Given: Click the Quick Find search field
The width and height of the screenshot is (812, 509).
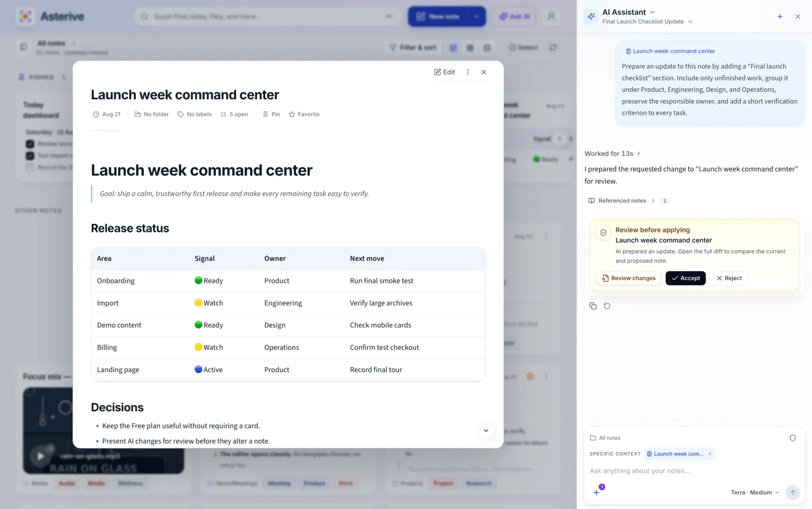Looking at the screenshot, I should [x=268, y=16].
